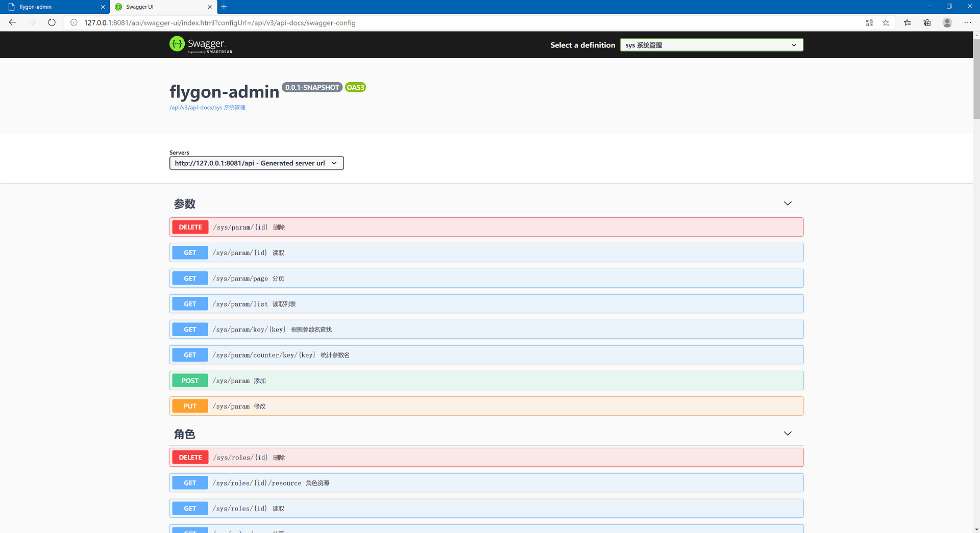Close the Swagger UI tab
The height and width of the screenshot is (533, 980).
click(x=209, y=7)
